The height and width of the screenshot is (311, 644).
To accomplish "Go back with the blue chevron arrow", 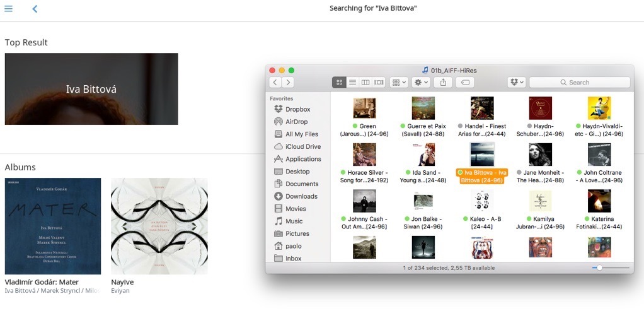I will tap(35, 9).
